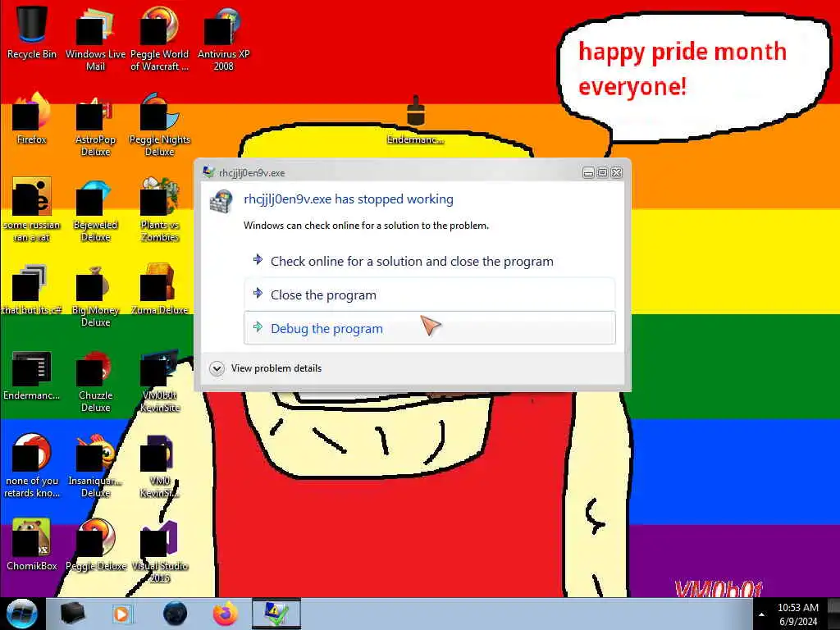This screenshot has width=840, height=630.
Task: Click the 'rhcjjlj0en9v.exe has stopped working' heading
Action: coord(348,199)
